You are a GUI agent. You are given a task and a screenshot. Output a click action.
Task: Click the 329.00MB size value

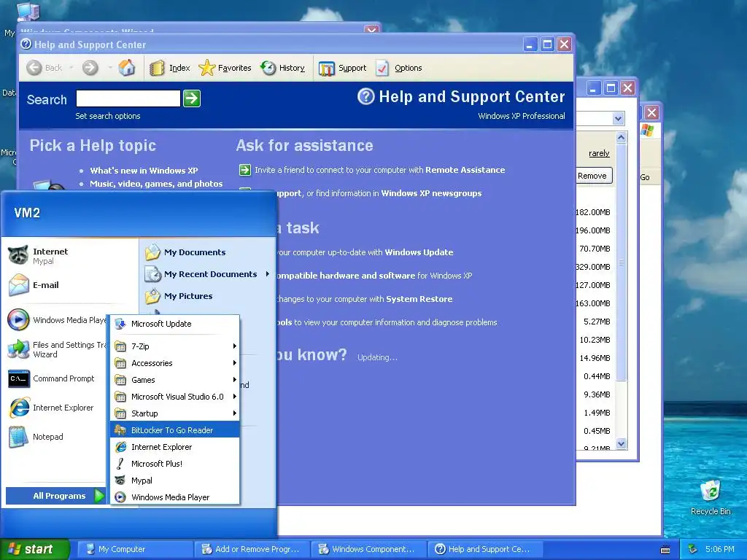tap(593, 267)
